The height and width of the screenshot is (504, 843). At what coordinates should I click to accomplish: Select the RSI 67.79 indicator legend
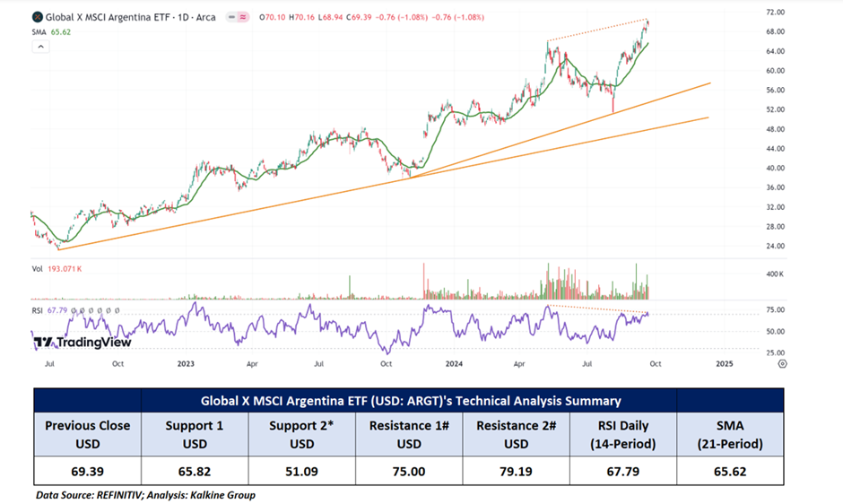point(49,310)
